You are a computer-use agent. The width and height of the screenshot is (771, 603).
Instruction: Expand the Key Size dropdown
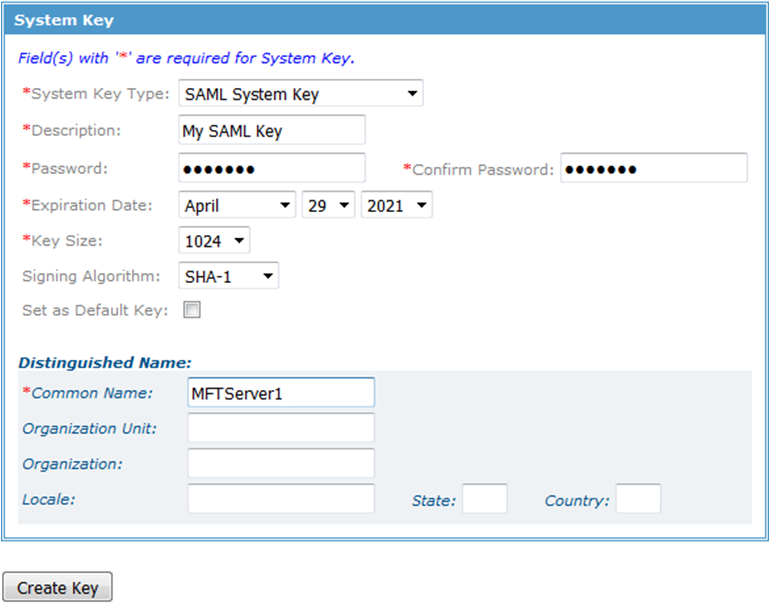[214, 240]
